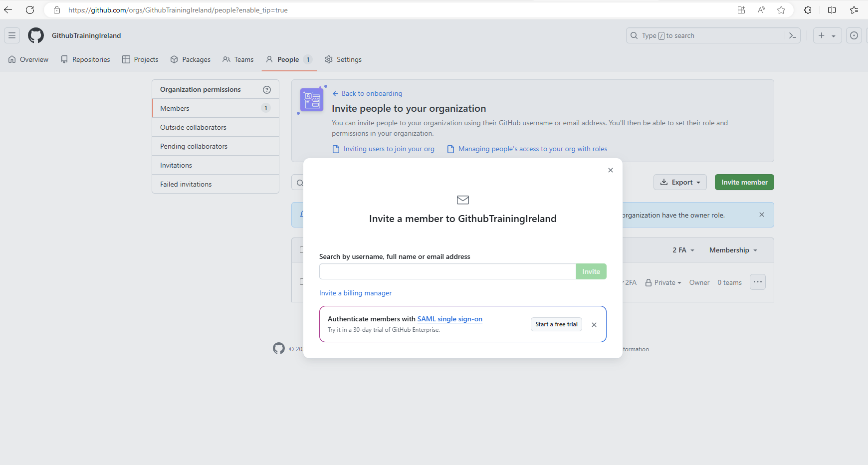Open browser extensions menu
This screenshot has width=868, height=465.
pyautogui.click(x=808, y=10)
